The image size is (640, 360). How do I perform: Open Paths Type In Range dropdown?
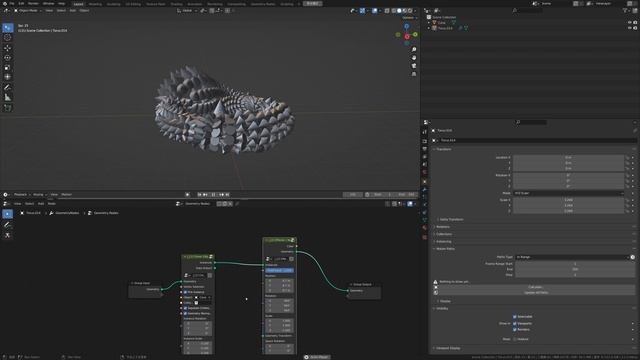[x=571, y=257]
